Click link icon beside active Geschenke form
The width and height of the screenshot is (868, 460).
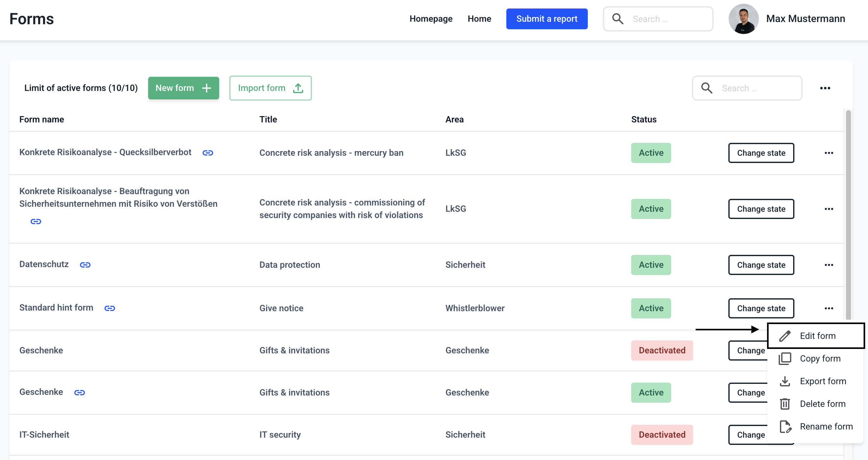point(80,393)
